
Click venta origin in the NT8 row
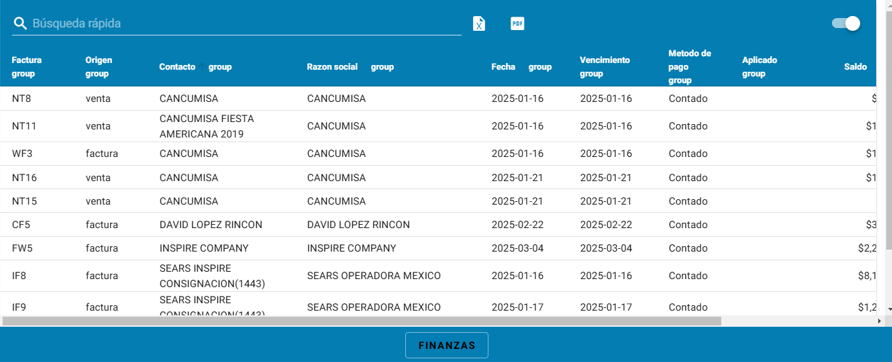point(98,98)
